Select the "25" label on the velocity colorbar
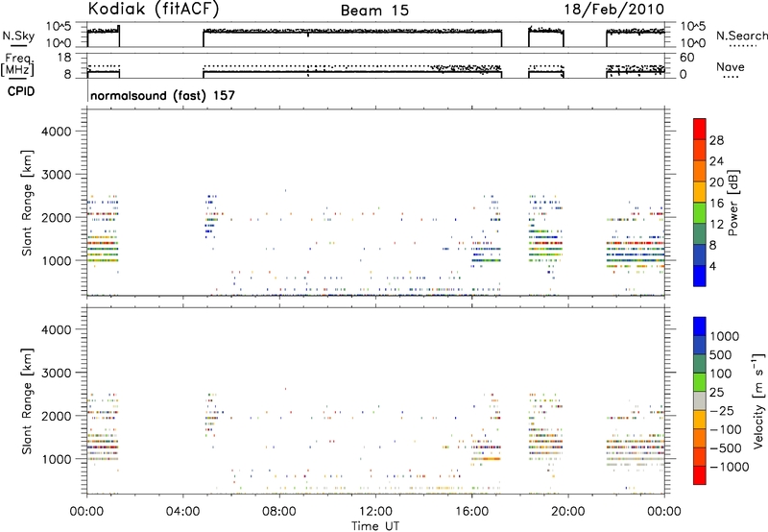This screenshot has height=532, width=768. pos(717,393)
